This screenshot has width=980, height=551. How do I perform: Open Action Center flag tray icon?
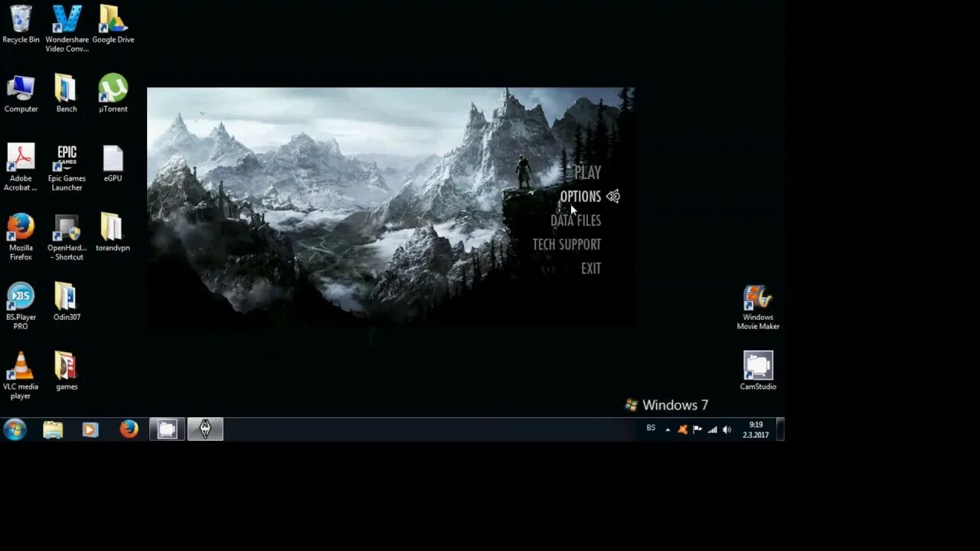[697, 430]
